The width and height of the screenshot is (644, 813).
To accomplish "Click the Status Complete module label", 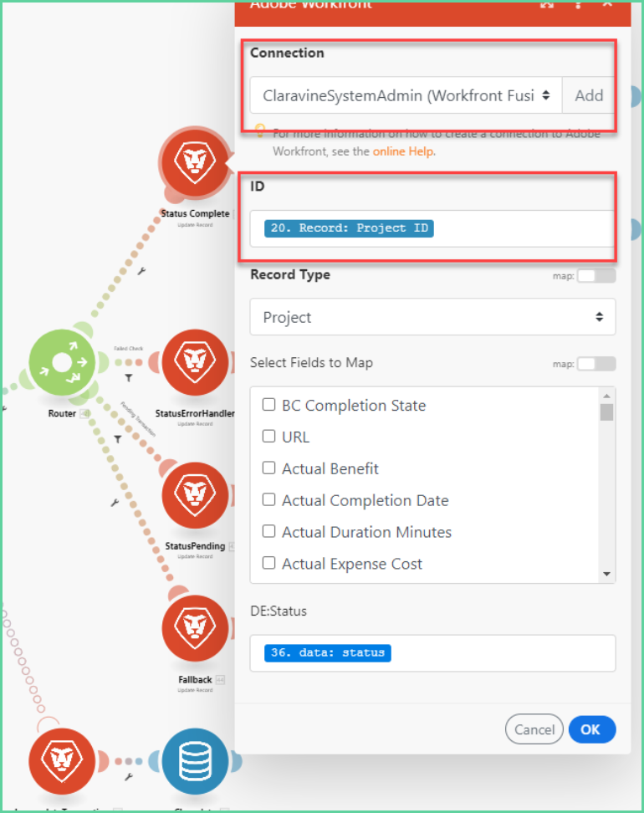I will pos(195,213).
